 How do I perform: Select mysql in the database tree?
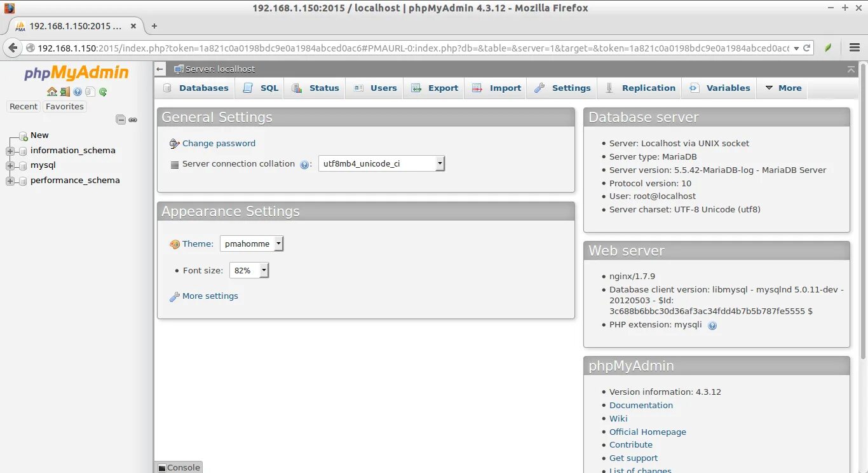[x=43, y=165]
